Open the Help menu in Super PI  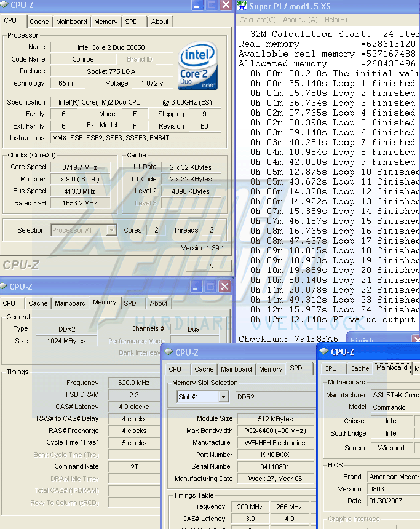click(x=335, y=20)
